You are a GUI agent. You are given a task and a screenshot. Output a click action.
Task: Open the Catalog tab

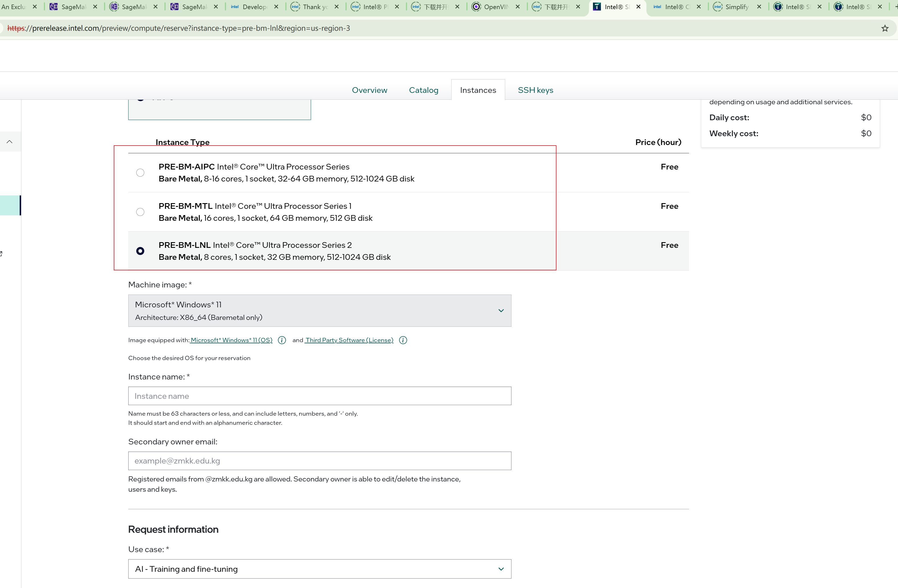423,90
